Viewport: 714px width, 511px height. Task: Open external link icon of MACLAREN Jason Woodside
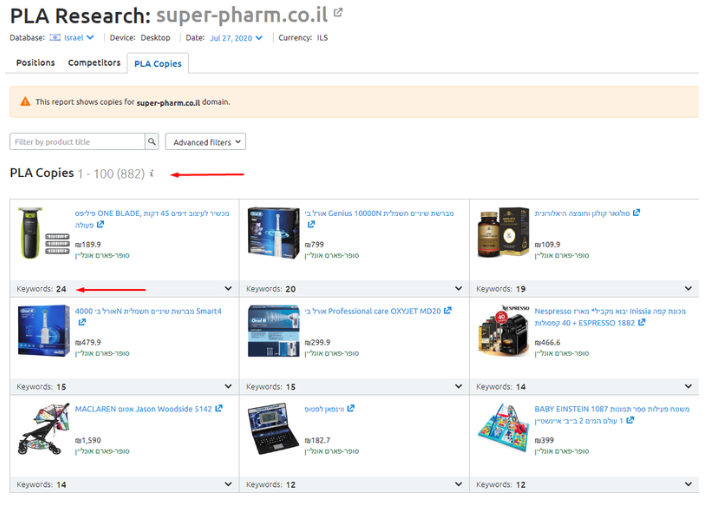pos(219,408)
